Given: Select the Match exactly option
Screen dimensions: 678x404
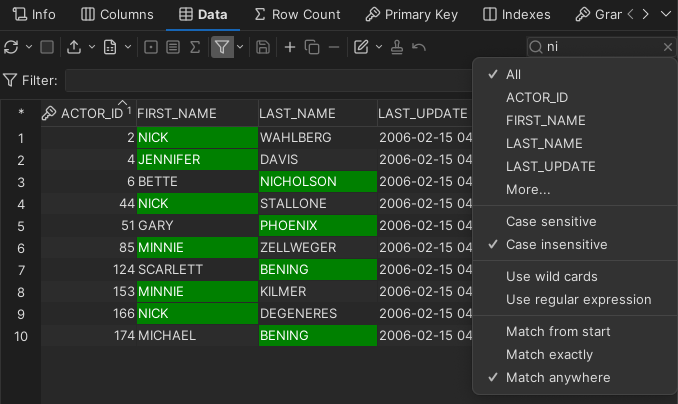Looking at the screenshot, I should (x=549, y=354).
